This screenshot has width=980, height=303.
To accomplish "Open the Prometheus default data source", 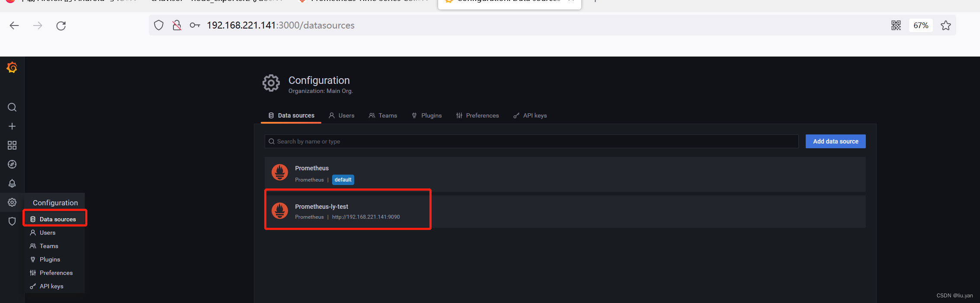I will [565, 174].
